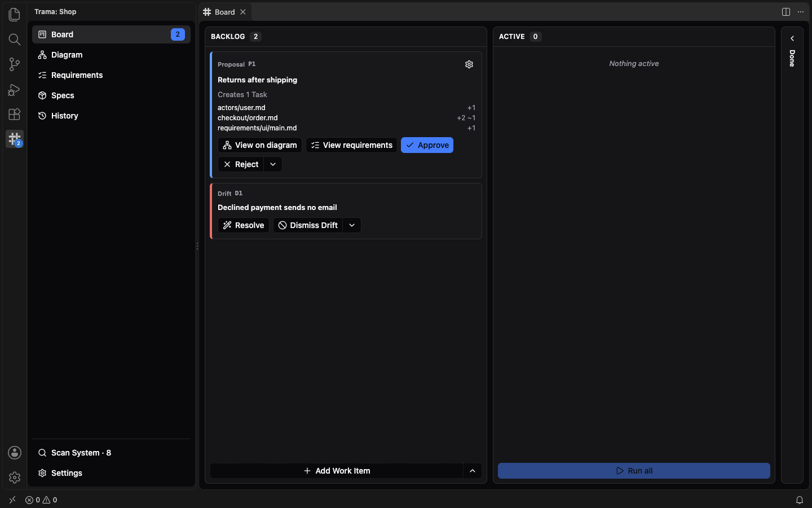This screenshot has height=508, width=812.
Task: Click View on diagram button
Action: [x=260, y=145]
